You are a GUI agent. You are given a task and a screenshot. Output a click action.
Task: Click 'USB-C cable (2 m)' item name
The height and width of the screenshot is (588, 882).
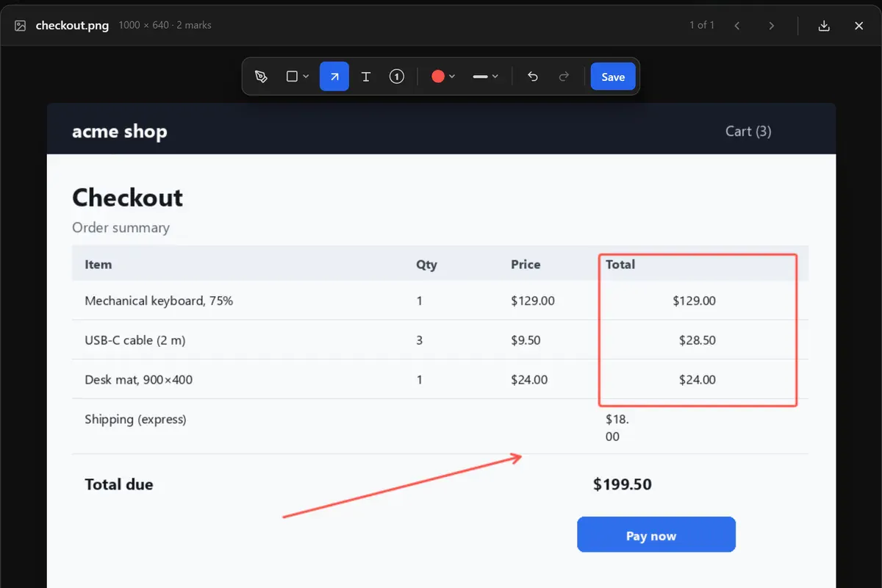click(134, 340)
